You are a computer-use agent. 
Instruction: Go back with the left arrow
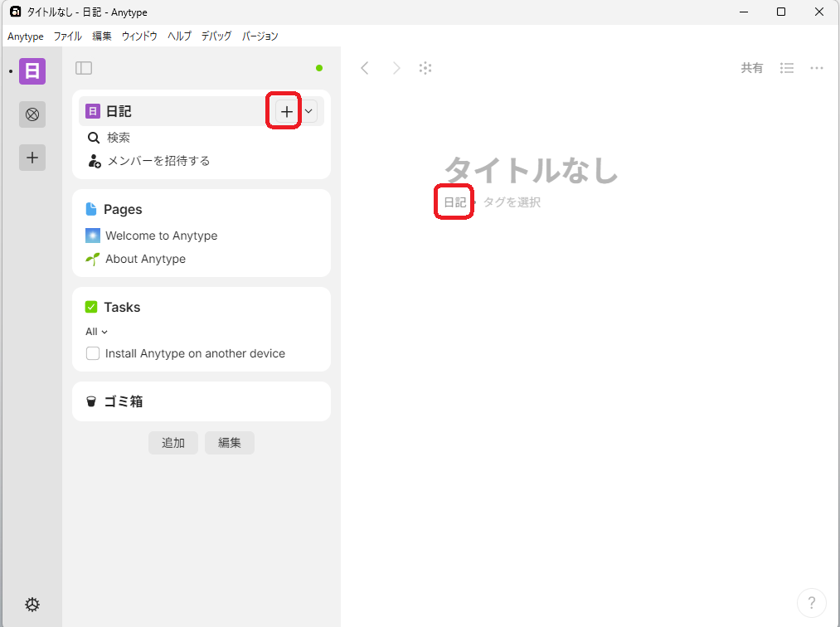pos(365,68)
